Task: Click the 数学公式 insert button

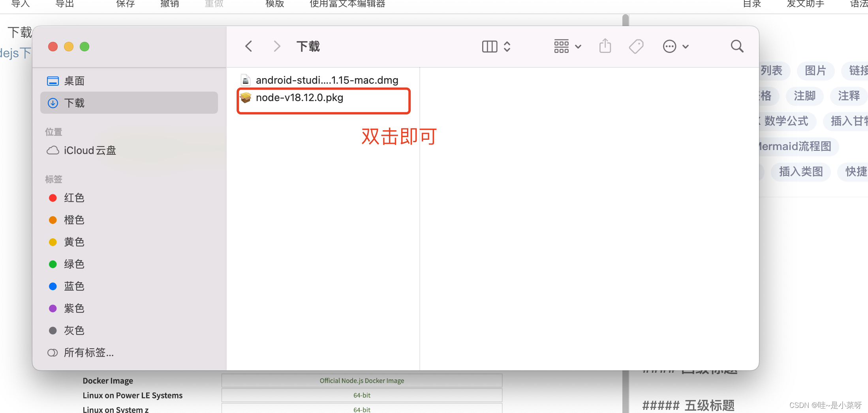Action: pos(787,121)
